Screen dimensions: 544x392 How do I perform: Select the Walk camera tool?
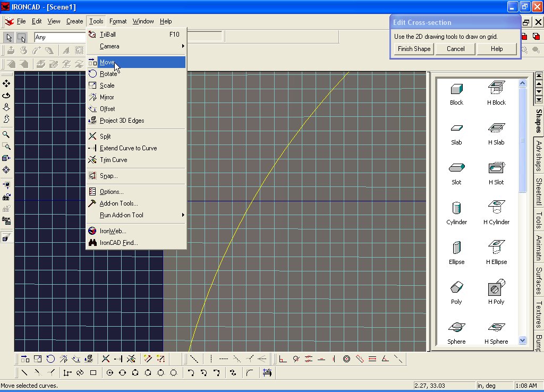click(6, 119)
